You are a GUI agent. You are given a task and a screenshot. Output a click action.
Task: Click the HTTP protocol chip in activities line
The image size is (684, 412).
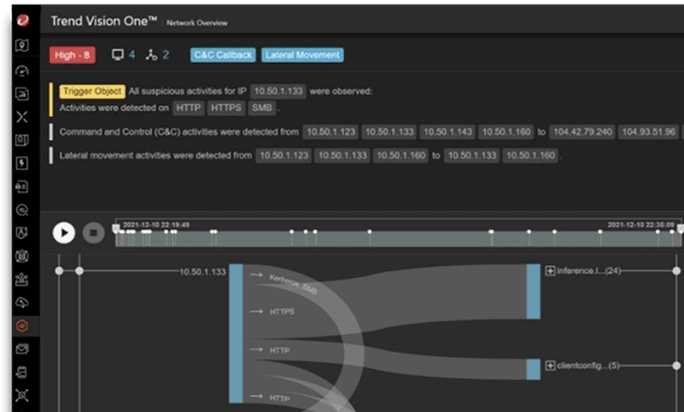[x=188, y=108]
